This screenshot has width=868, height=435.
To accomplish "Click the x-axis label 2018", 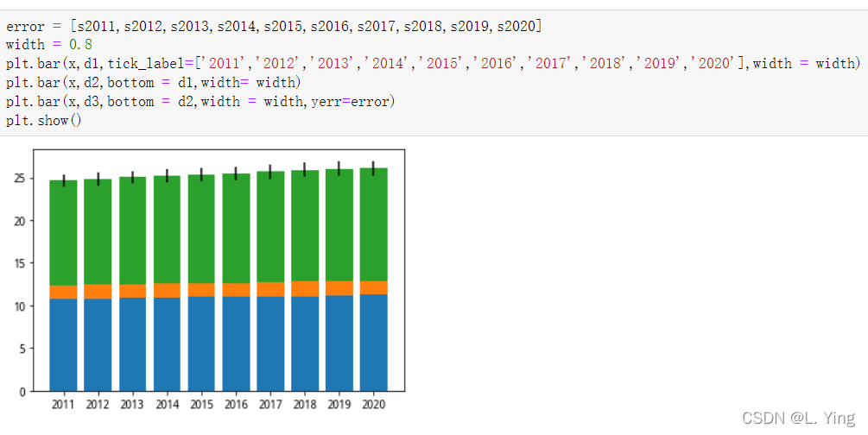I will pyautogui.click(x=305, y=405).
